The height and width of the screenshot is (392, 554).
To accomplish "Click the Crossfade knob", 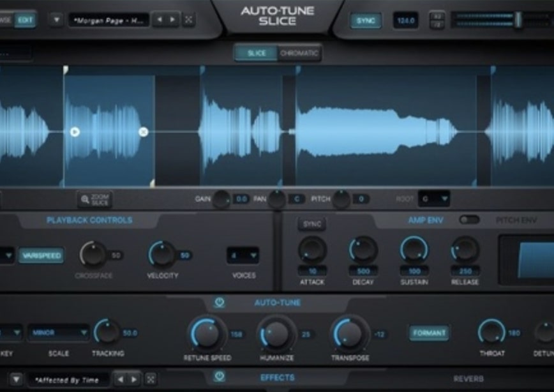I will tap(93, 255).
